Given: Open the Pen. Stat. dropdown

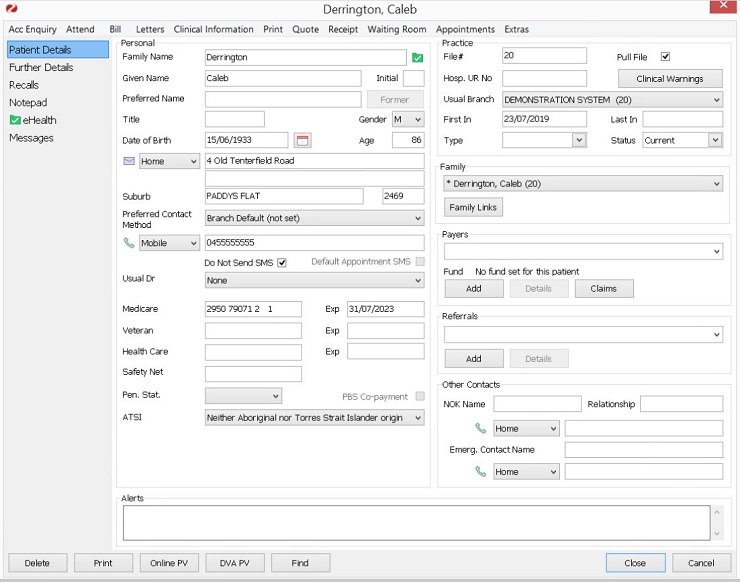Looking at the screenshot, I should click(243, 396).
